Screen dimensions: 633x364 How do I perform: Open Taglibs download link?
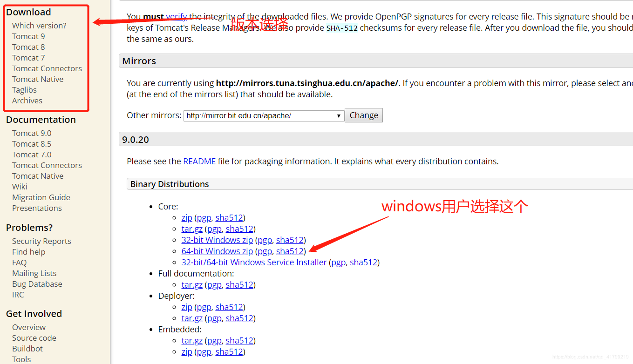tap(24, 90)
